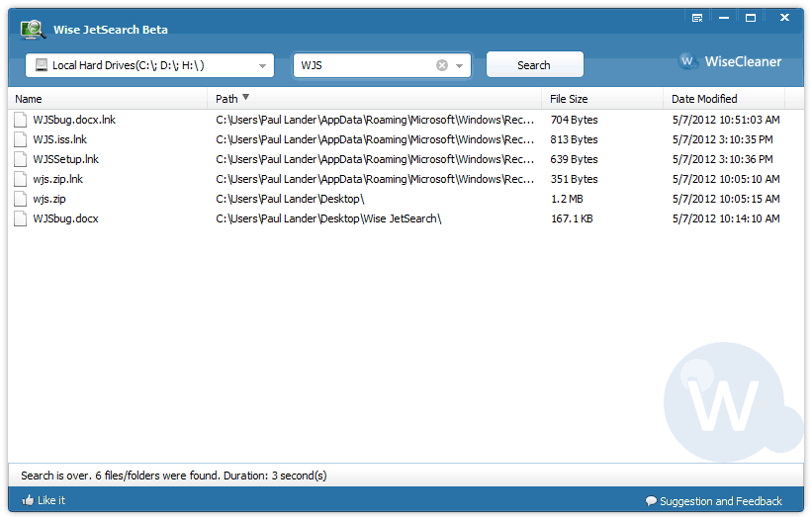This screenshot has width=812, height=520.
Task: Click the Search is over status message
Action: (173, 476)
